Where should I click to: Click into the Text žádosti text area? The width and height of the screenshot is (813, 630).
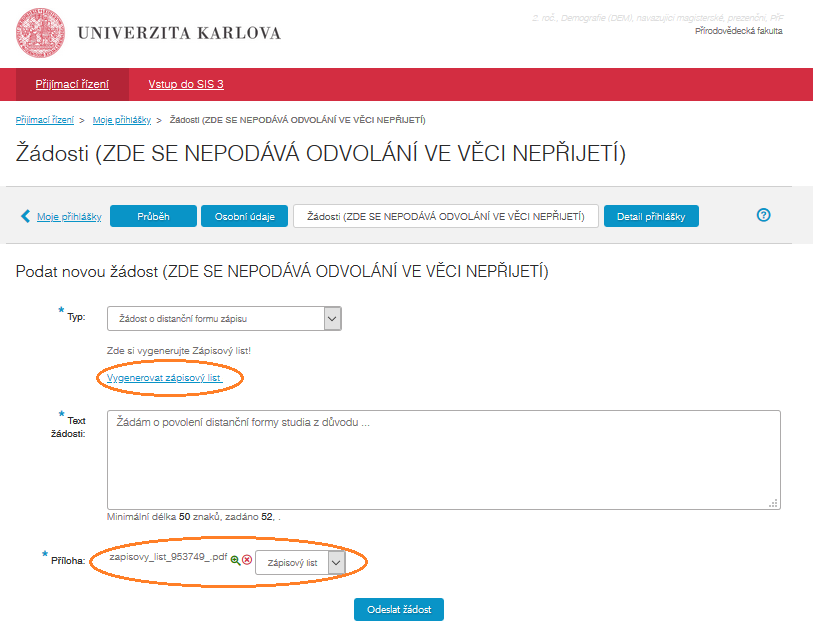pos(443,460)
